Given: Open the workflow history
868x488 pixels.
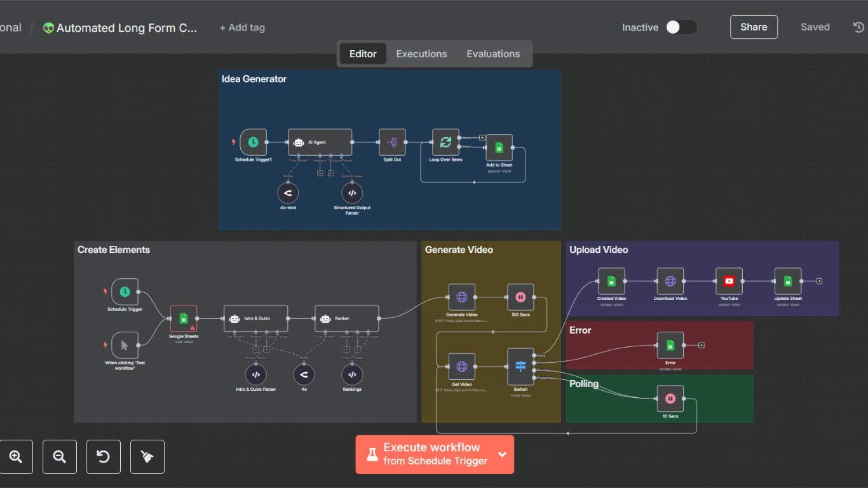Looking at the screenshot, I should (x=858, y=27).
